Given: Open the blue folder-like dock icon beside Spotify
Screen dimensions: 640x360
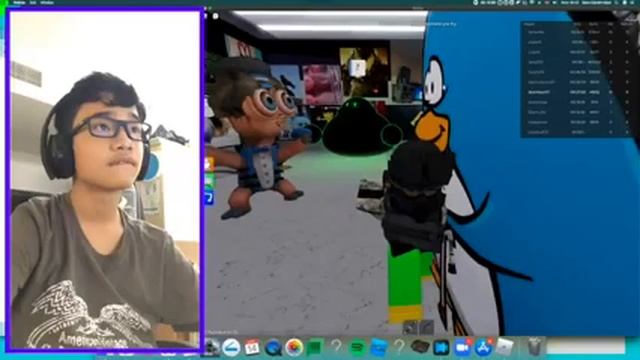Looking at the screenshot, I should coord(379,347).
